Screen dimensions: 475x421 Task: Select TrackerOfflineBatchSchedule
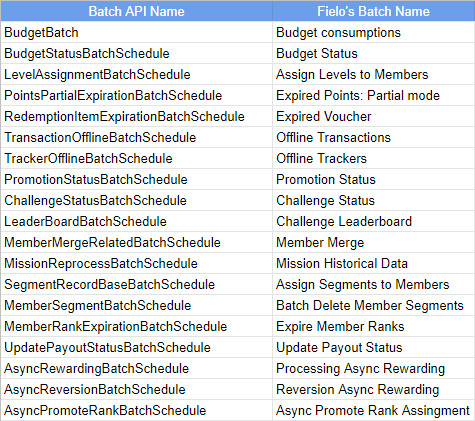click(88, 159)
